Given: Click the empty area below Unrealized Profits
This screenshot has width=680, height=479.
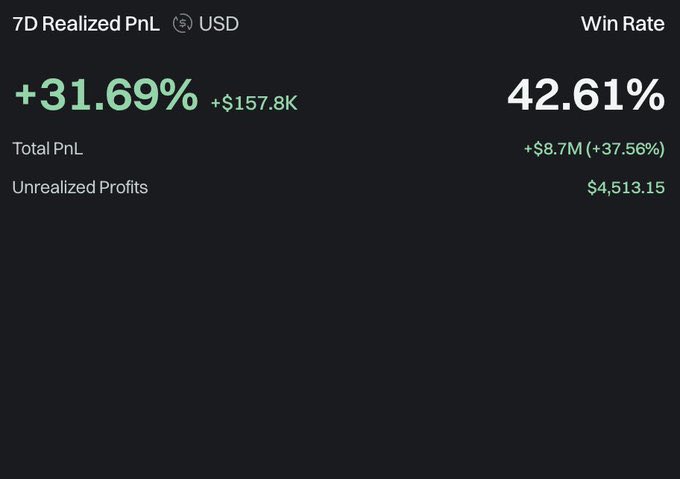Looking at the screenshot, I should (x=340, y=338).
